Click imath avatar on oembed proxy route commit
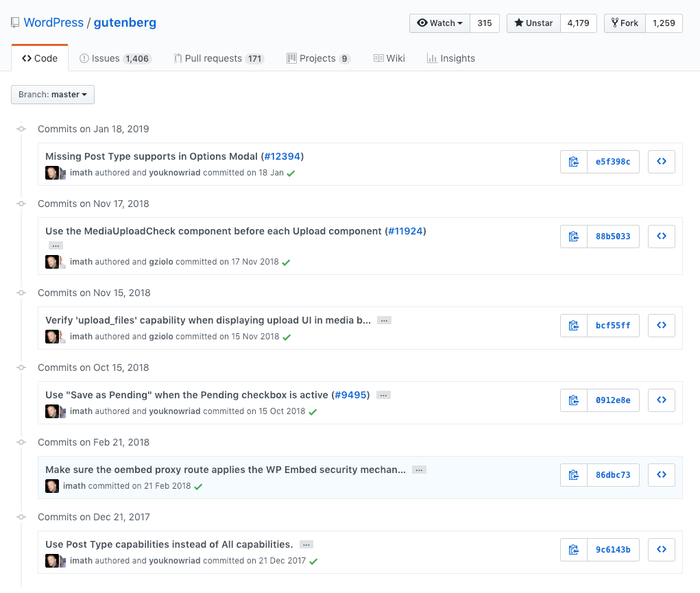Screen dimensions: 700x593 tap(52, 486)
